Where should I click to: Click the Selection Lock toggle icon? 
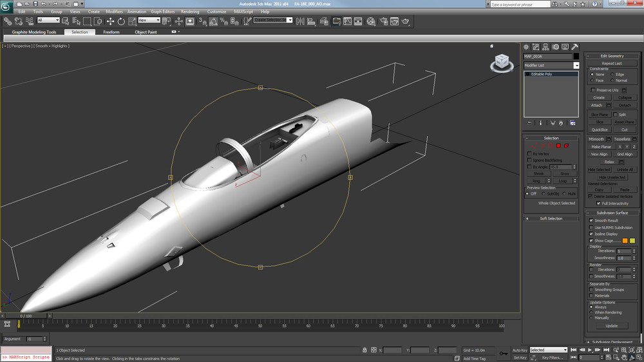[365, 350]
